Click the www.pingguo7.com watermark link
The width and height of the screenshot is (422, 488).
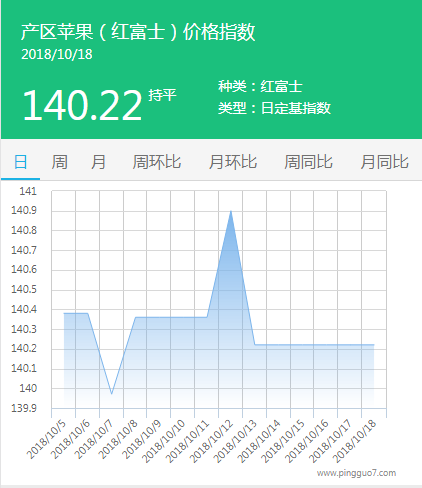(x=356, y=473)
